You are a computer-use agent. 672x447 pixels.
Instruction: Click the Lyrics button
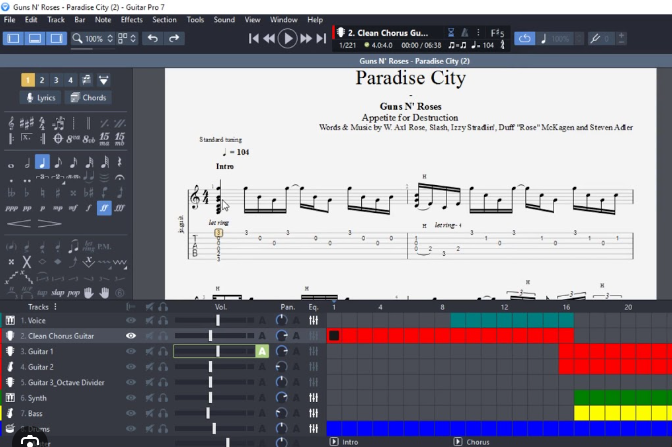tap(40, 98)
